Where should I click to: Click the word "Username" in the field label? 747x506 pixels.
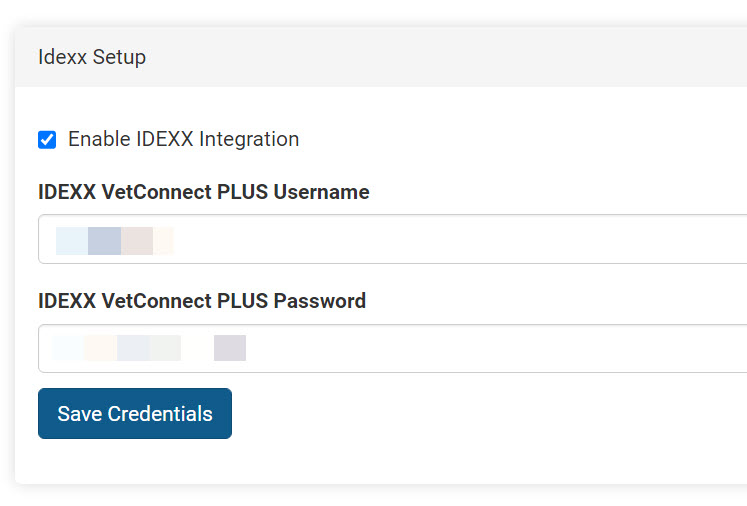tap(321, 192)
